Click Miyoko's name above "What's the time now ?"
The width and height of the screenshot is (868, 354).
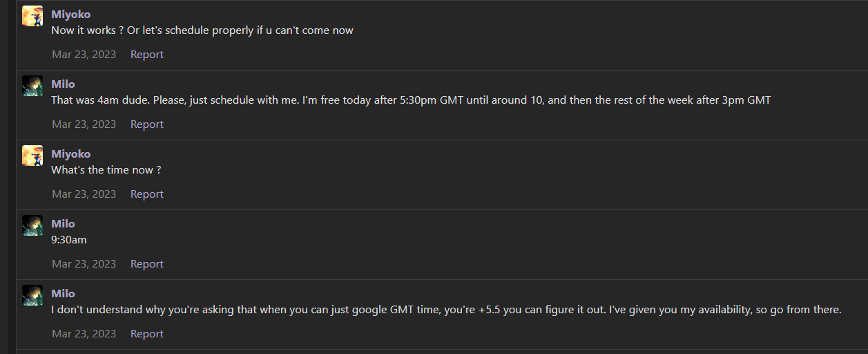(71, 154)
